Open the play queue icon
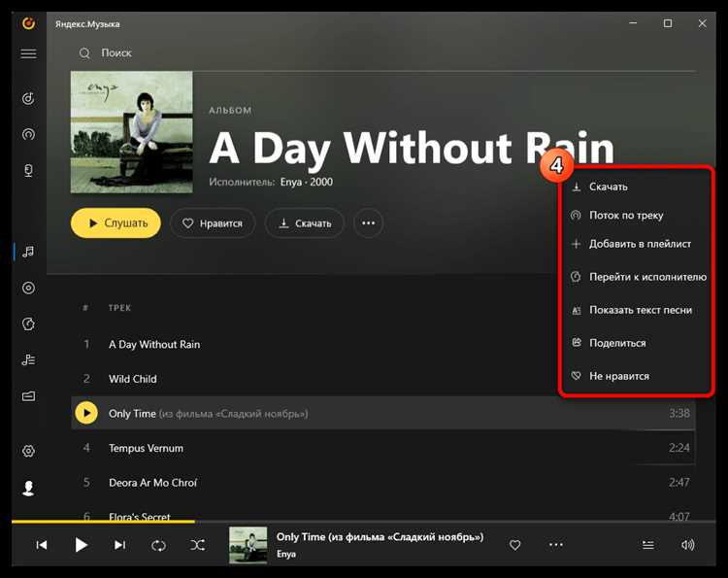Screen dimensions: 728x578 (x=648, y=545)
